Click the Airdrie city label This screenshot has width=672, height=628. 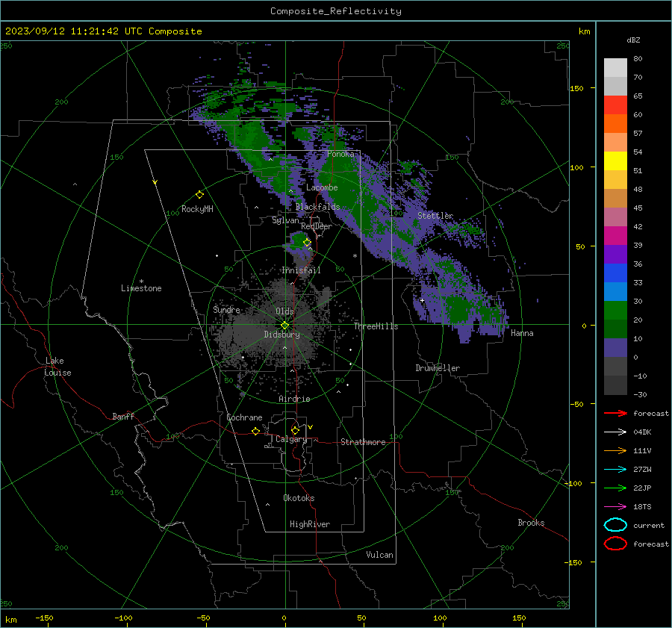(x=294, y=399)
